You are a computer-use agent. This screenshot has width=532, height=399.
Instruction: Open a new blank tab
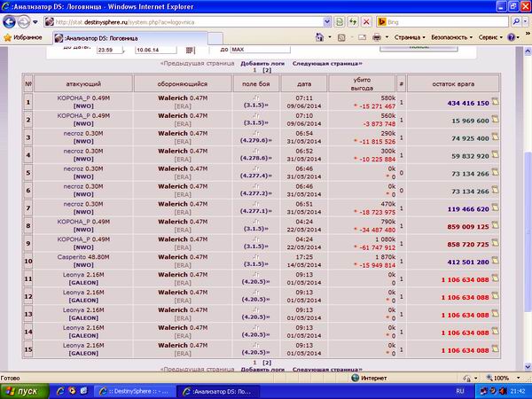pyautogui.click(x=215, y=38)
